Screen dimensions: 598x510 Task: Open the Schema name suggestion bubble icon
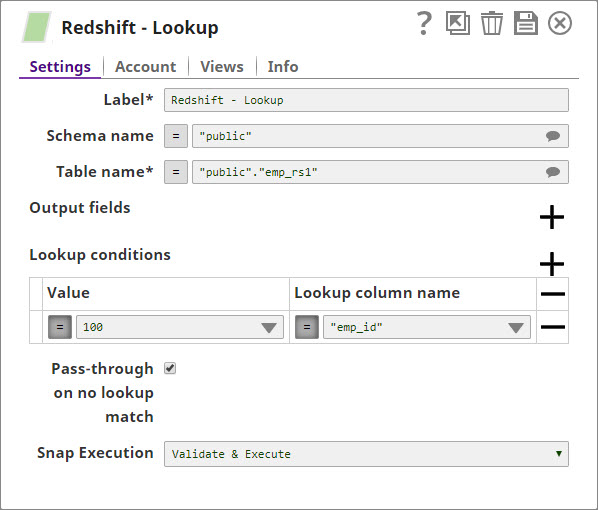pos(553,136)
